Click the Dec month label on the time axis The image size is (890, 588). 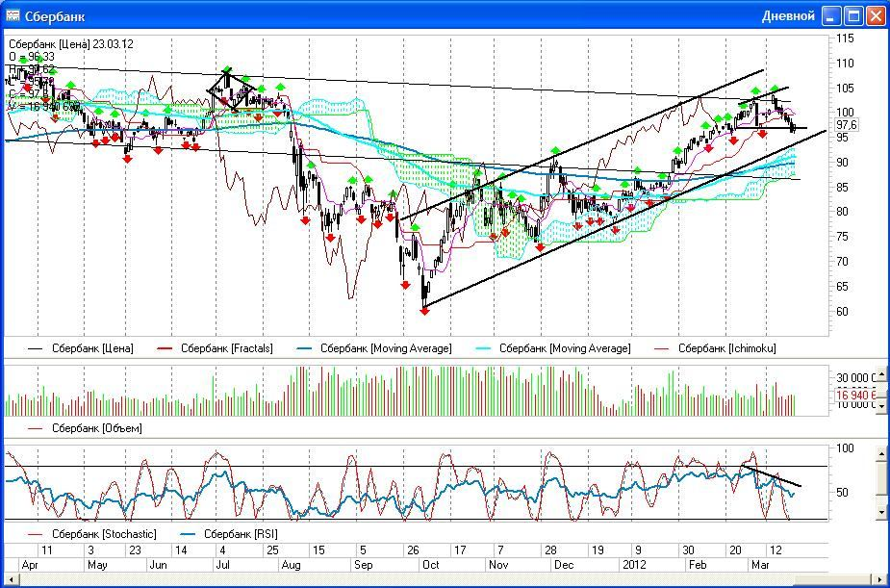pyautogui.click(x=564, y=565)
